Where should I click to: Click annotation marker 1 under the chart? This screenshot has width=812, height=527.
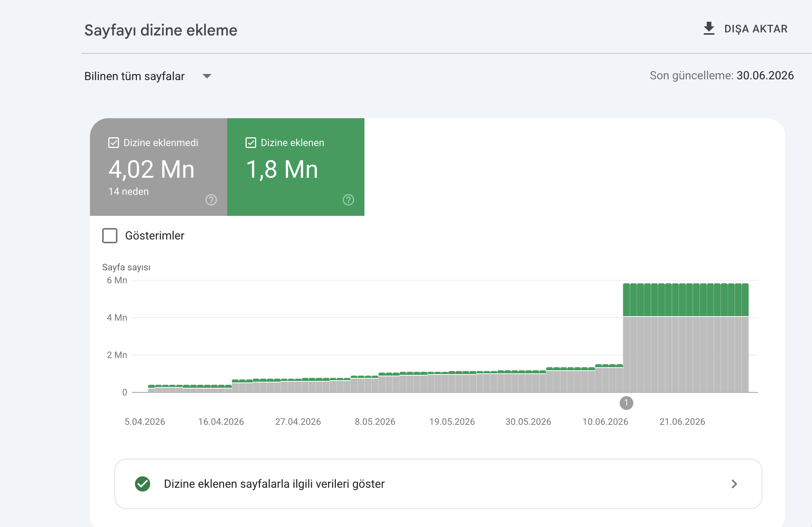pyautogui.click(x=626, y=403)
